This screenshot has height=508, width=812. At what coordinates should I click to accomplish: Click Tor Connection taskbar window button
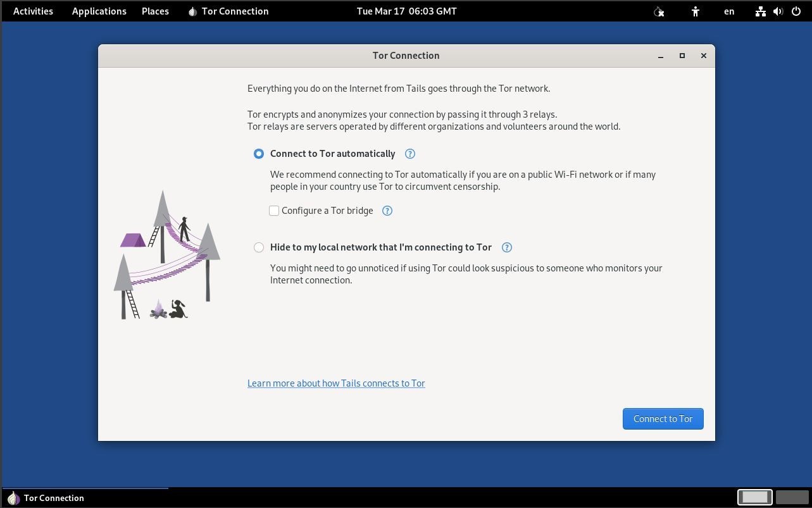tap(85, 498)
